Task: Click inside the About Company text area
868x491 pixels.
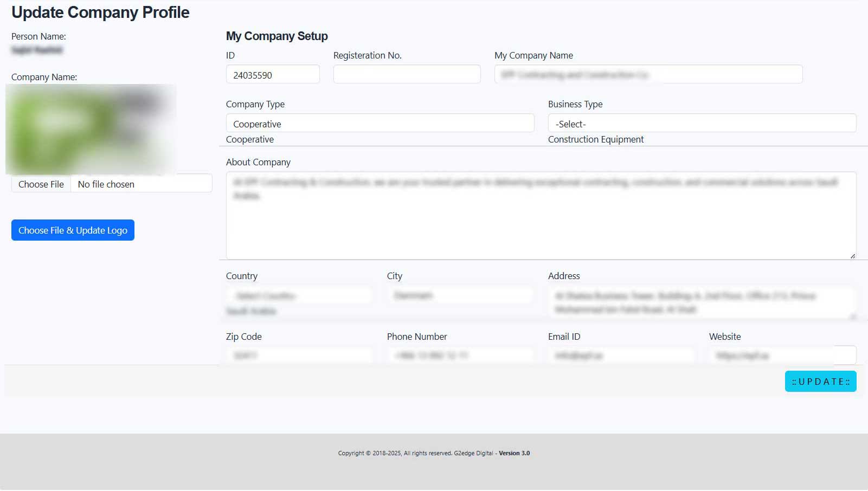Action: pos(541,216)
